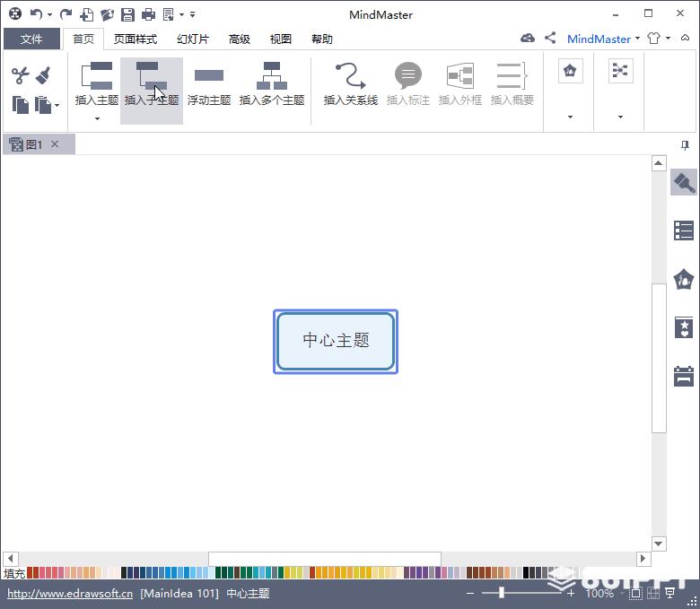
Task: Switch to the 高级 ribbon tab
Action: coord(240,39)
